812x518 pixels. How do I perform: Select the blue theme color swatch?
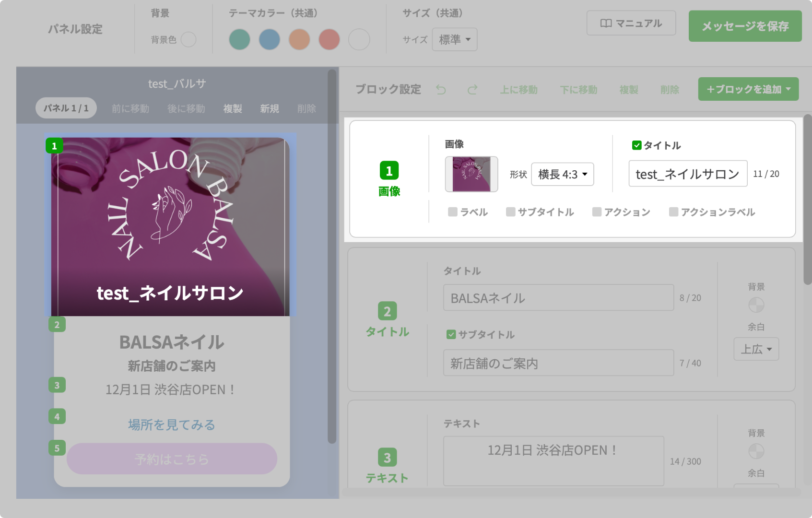[x=269, y=39]
